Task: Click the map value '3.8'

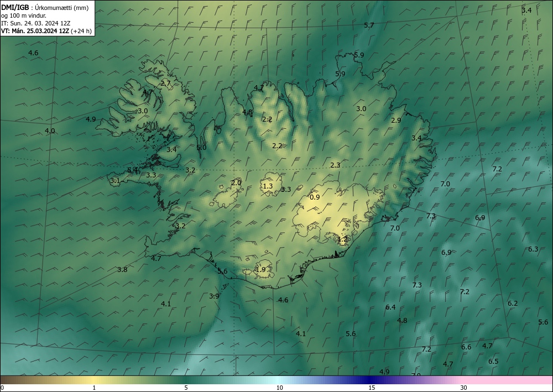Action: tap(122, 270)
